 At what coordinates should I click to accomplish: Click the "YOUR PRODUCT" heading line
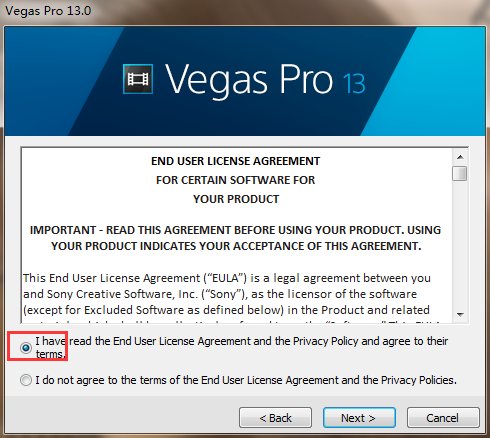coord(236,199)
